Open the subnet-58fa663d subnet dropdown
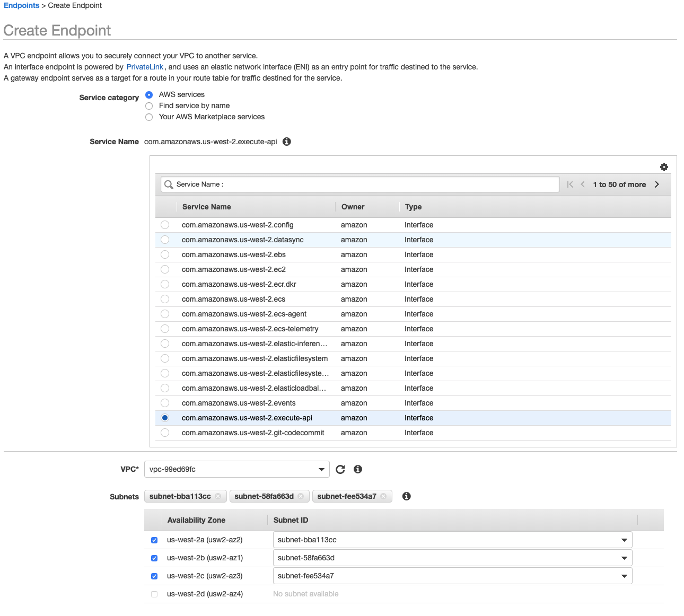The width and height of the screenshot is (684, 616). coord(452,558)
